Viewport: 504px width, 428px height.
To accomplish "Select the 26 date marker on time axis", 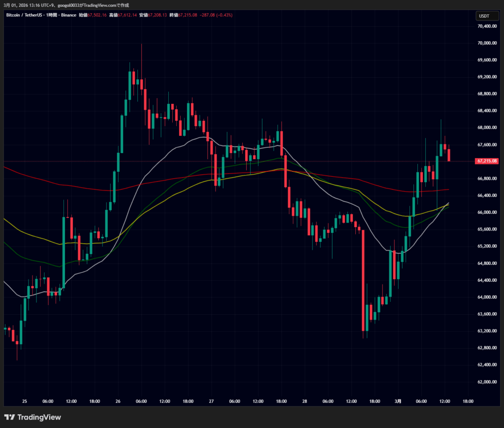I will [118, 401].
